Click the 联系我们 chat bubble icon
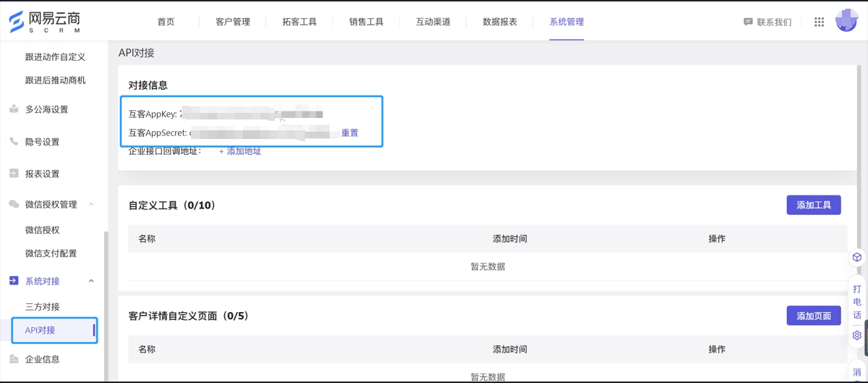 tap(748, 22)
